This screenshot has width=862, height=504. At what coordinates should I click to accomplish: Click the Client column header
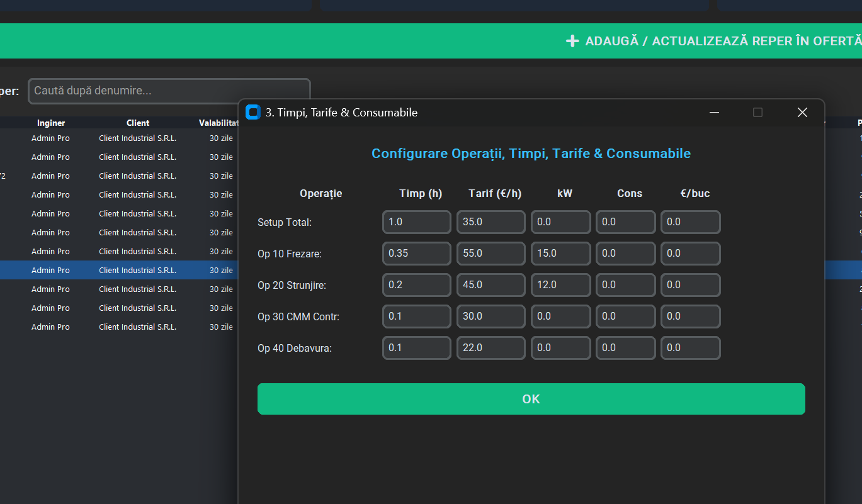pos(138,123)
